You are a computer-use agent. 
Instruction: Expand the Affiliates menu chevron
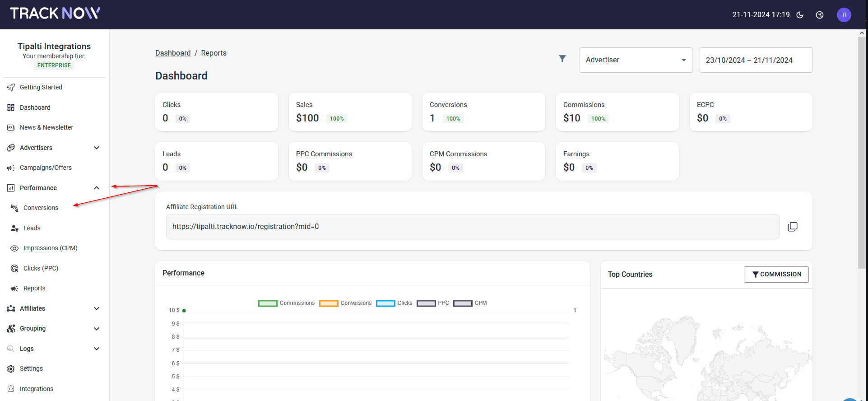[x=97, y=308]
